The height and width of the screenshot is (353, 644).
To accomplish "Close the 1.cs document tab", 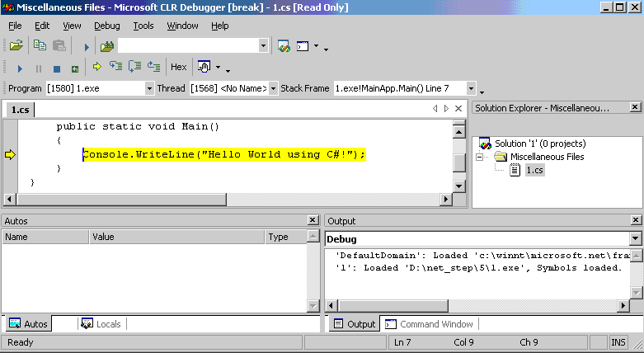I will pos(458,109).
